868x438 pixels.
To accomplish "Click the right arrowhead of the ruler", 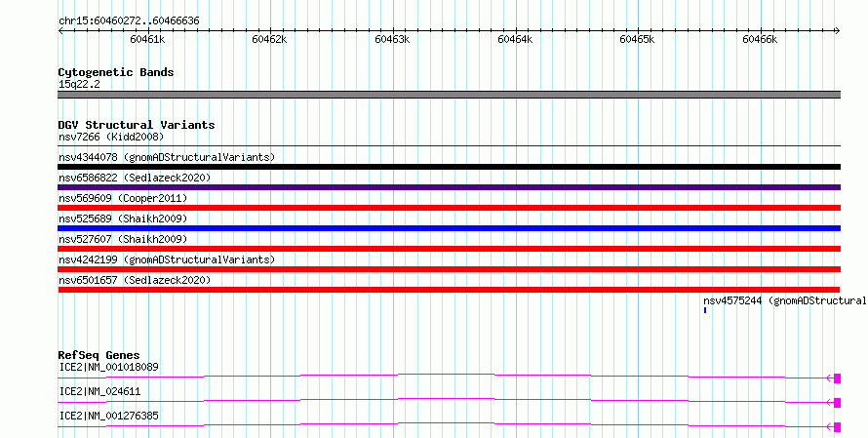I will [x=837, y=31].
